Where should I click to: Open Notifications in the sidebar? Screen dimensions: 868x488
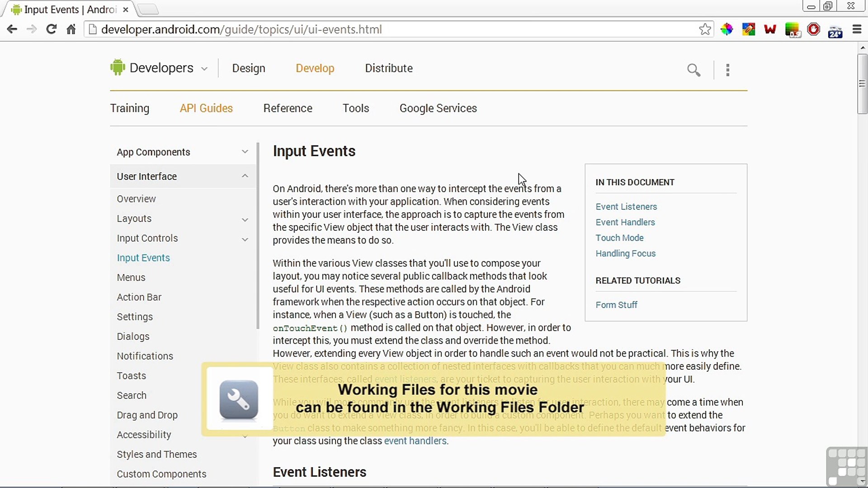point(145,356)
